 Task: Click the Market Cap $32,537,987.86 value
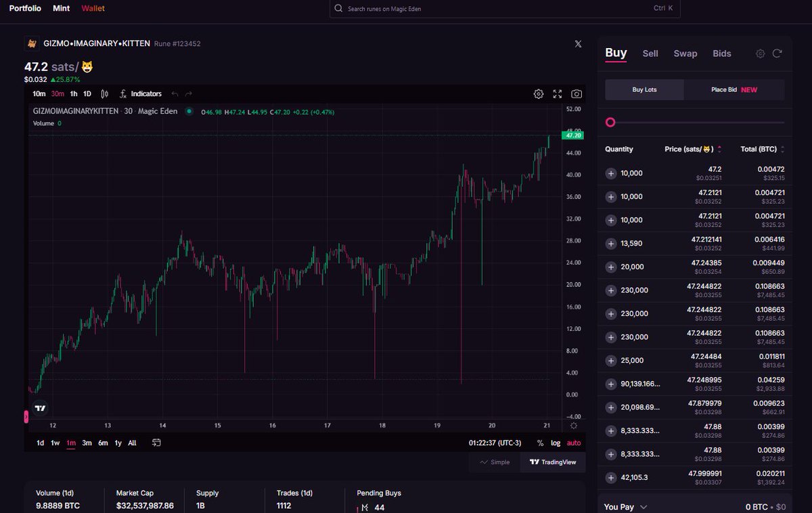pos(145,506)
